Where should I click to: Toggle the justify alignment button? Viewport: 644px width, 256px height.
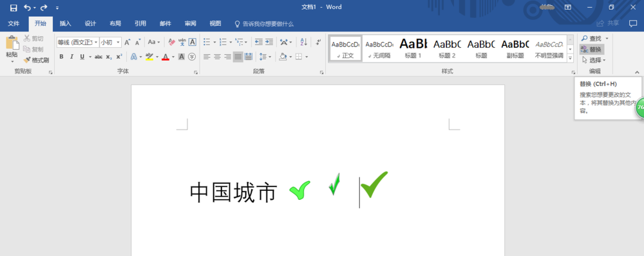click(x=238, y=57)
